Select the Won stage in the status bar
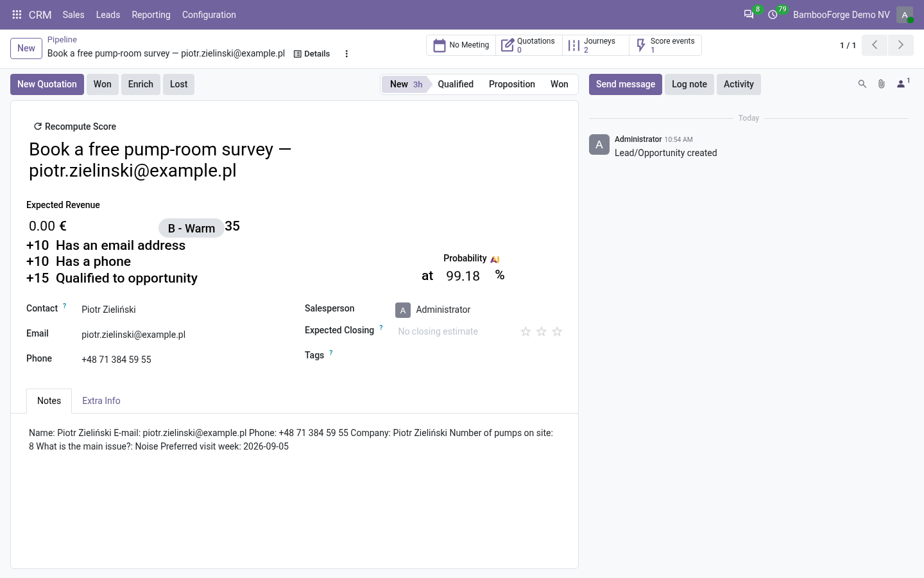The width and height of the screenshot is (924, 578). pyautogui.click(x=560, y=84)
